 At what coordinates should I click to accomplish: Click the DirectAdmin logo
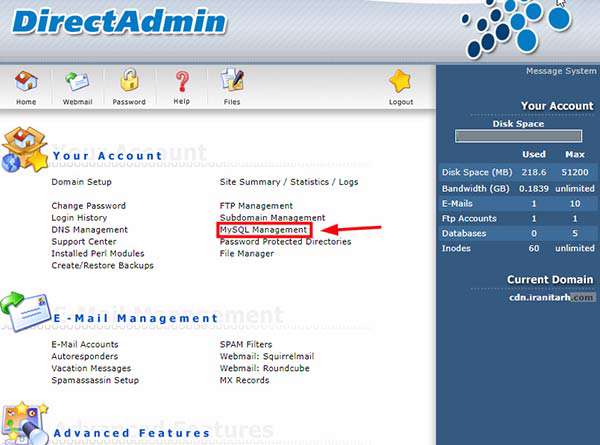(x=119, y=22)
